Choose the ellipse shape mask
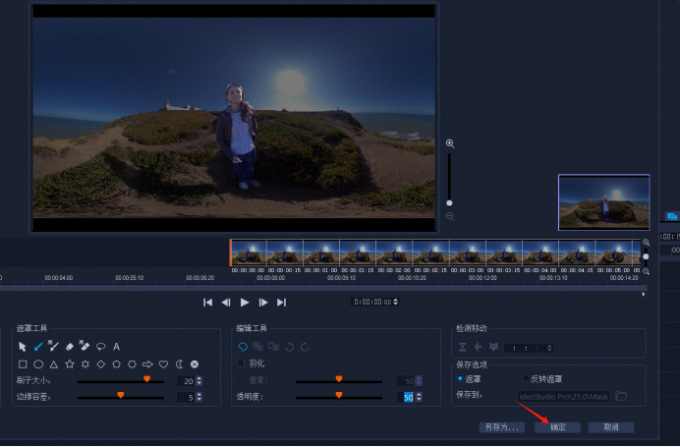This screenshot has height=447, width=680. [x=38, y=364]
